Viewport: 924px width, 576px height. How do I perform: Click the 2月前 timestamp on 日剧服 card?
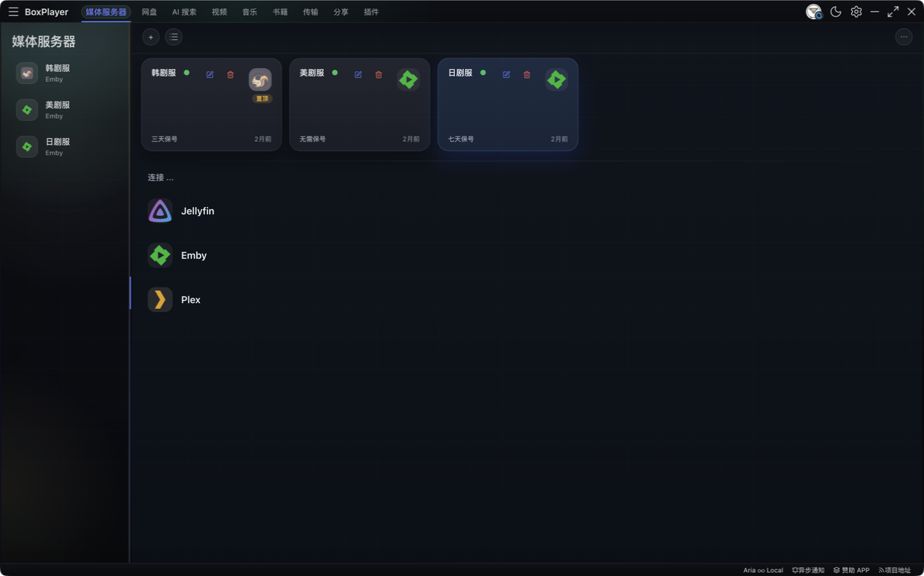tap(560, 139)
